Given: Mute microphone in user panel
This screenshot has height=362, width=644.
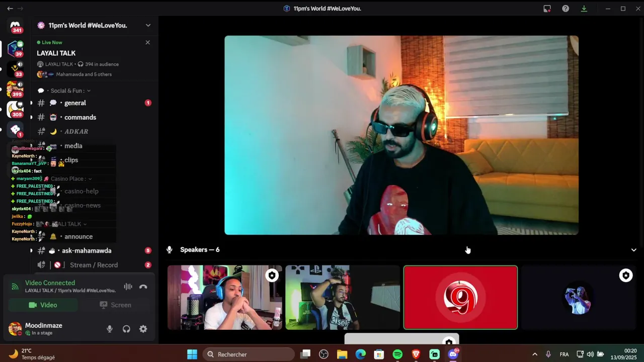Looking at the screenshot, I should pyautogui.click(x=110, y=329).
